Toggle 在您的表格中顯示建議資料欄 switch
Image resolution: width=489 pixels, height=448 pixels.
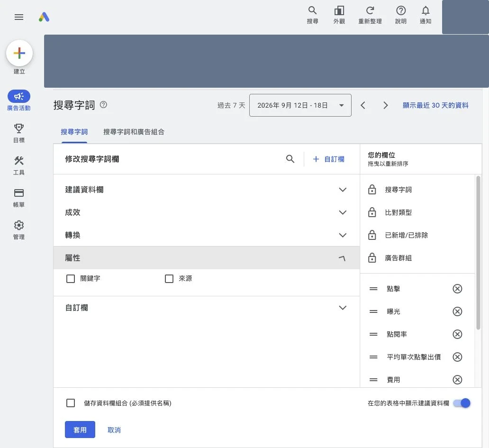click(462, 403)
